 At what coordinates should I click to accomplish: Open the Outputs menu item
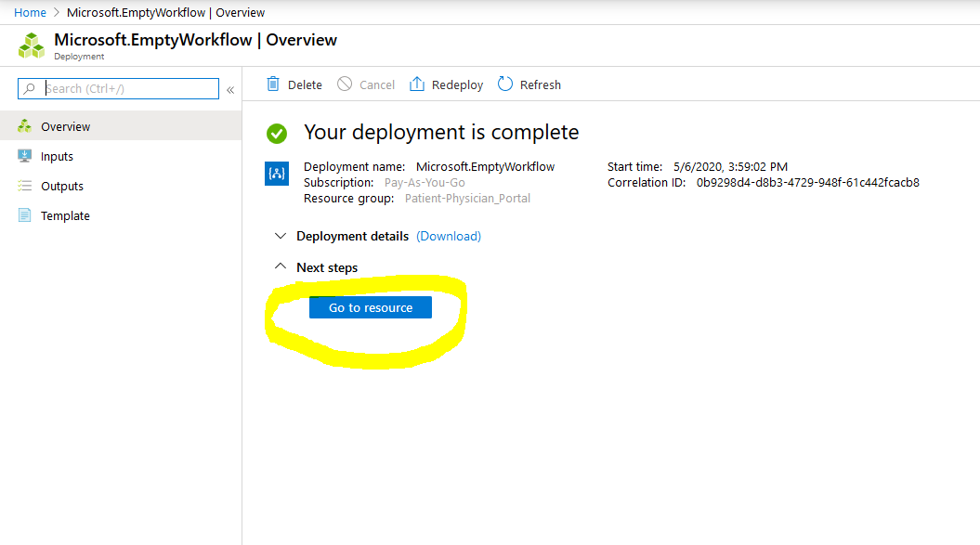121,187
